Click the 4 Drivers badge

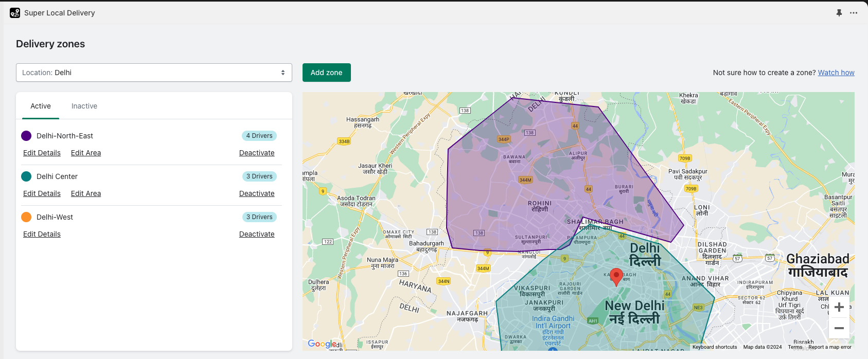coord(259,136)
